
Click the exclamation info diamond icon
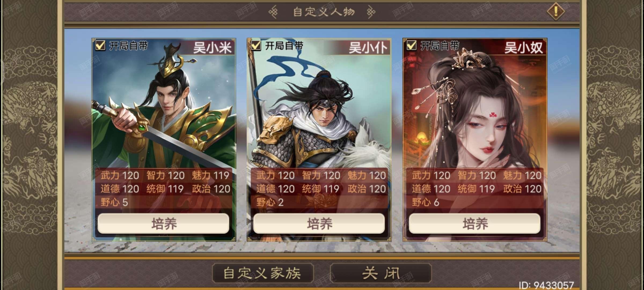(556, 11)
